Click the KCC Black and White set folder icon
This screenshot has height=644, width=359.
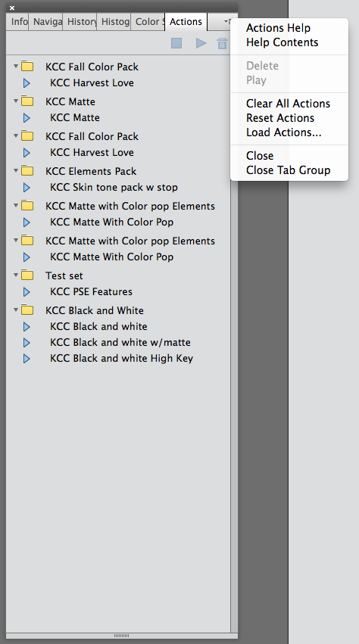coord(27,310)
